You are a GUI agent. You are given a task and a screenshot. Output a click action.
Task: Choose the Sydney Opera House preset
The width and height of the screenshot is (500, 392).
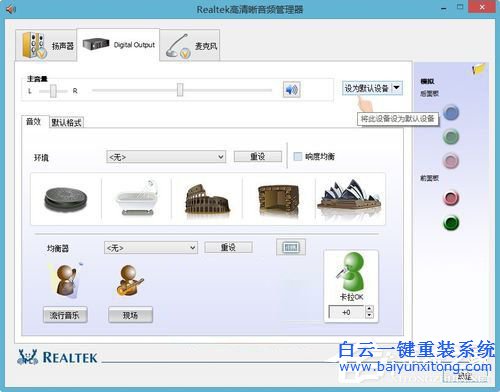point(349,195)
